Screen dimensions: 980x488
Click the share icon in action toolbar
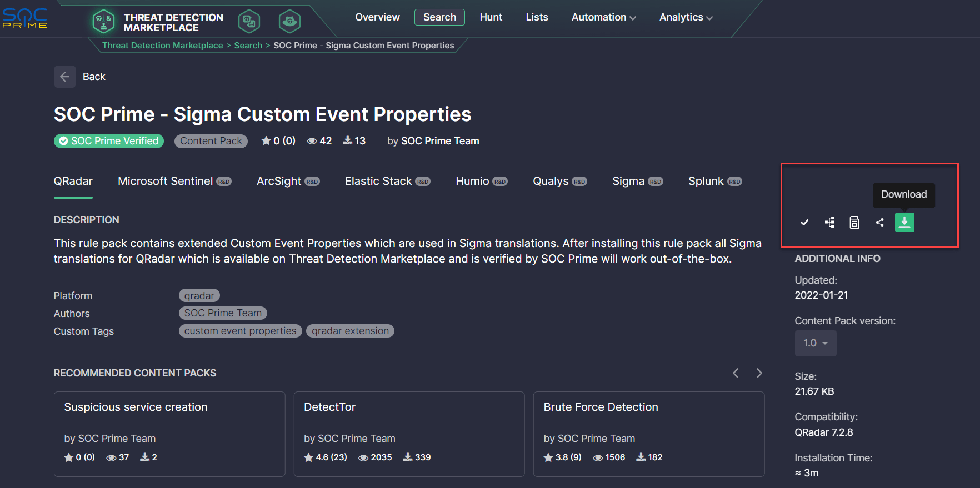(x=879, y=223)
